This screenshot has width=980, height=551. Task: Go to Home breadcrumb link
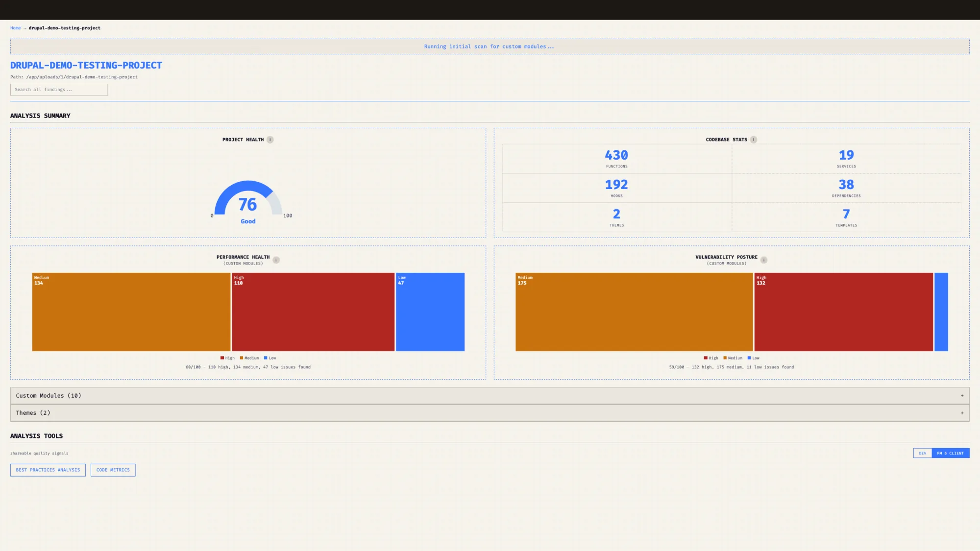(16, 28)
